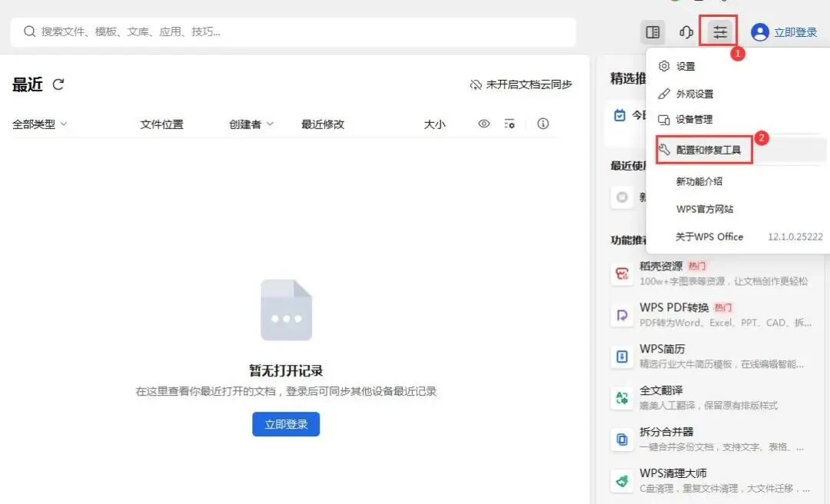This screenshot has height=504, width=830.
Task: Refresh the 最近 recent list
Action: (58, 85)
